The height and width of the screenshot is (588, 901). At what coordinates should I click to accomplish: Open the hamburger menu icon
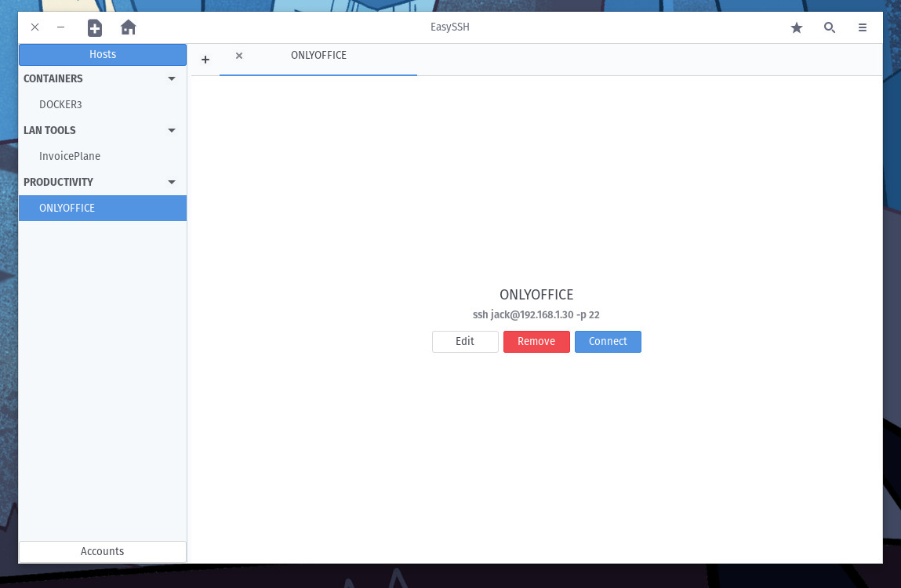(x=863, y=27)
